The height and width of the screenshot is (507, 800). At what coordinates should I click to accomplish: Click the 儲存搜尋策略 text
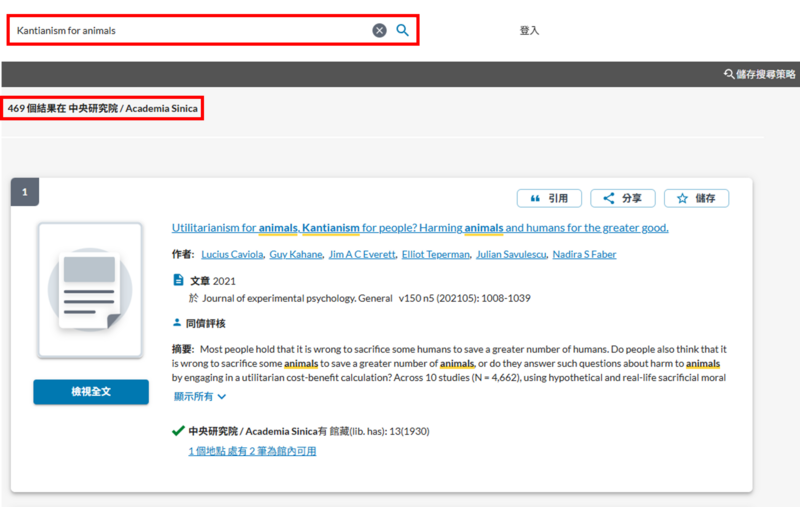click(x=766, y=74)
